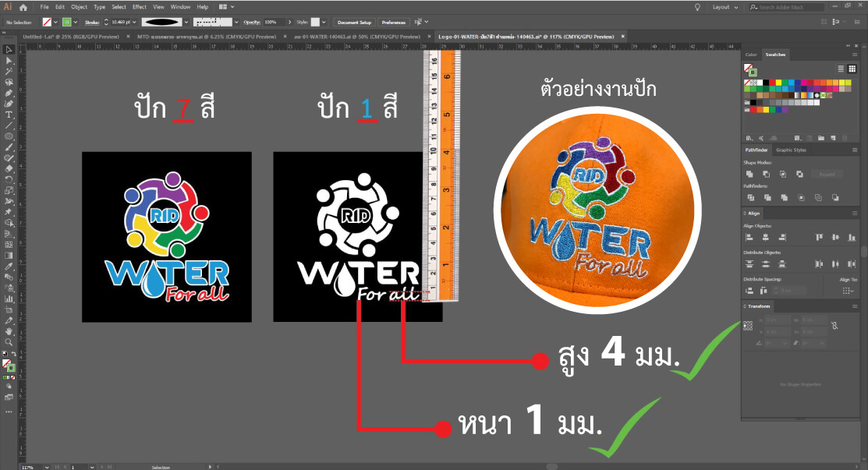Click the Minus Back pathfinder icon

click(x=835, y=197)
